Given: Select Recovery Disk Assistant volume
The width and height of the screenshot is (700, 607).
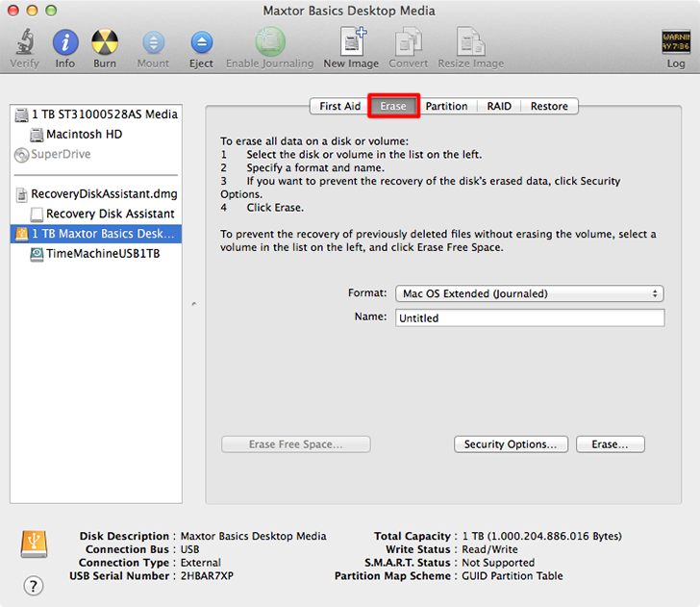Looking at the screenshot, I should pyautogui.click(x=96, y=214).
